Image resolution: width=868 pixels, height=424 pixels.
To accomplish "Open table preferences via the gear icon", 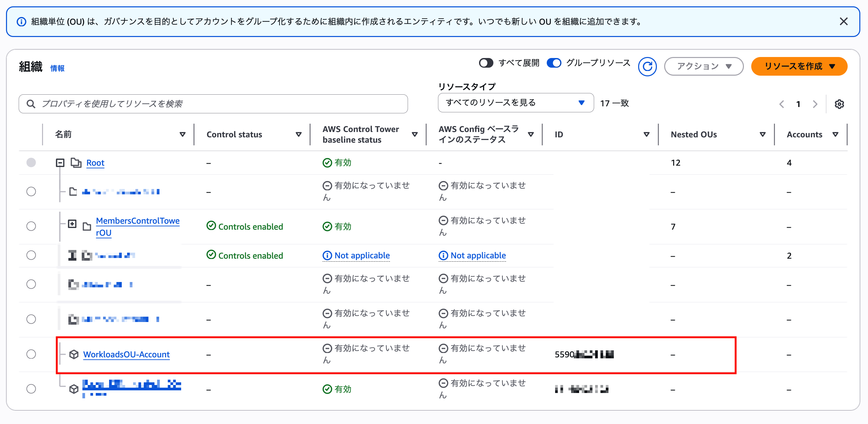I will pos(840,104).
